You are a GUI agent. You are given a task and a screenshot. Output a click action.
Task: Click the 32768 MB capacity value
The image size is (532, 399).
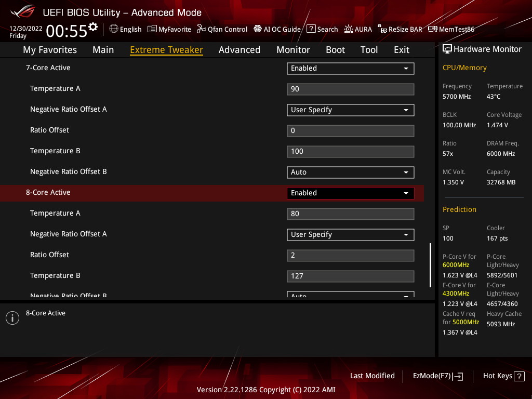click(x=501, y=182)
